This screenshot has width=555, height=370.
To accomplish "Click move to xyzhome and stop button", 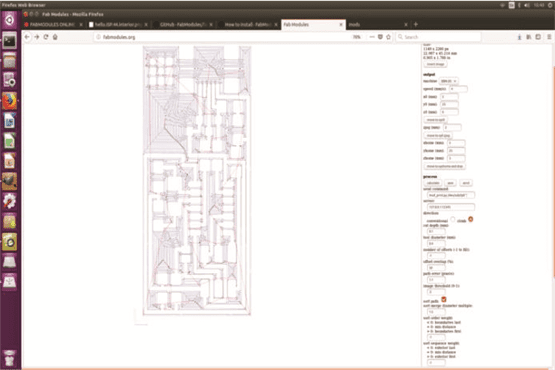I will coord(445,166).
